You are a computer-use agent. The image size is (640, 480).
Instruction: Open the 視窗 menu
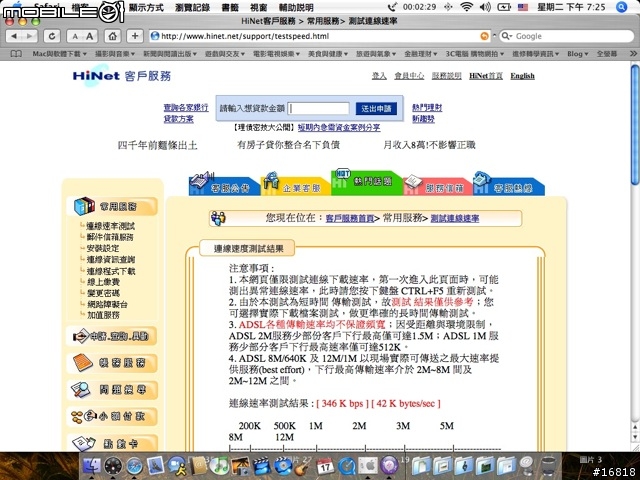[x=259, y=7]
